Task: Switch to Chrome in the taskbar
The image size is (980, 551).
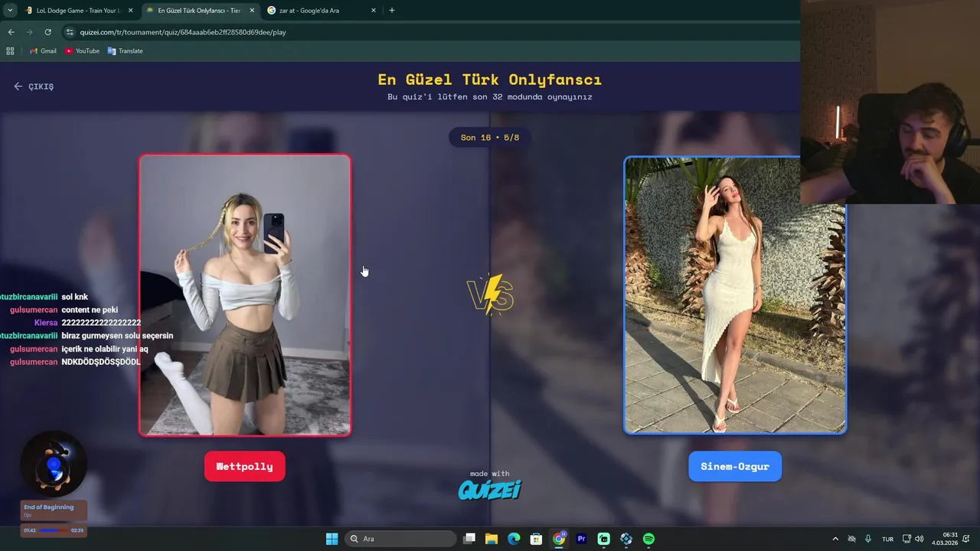Action: point(559,539)
